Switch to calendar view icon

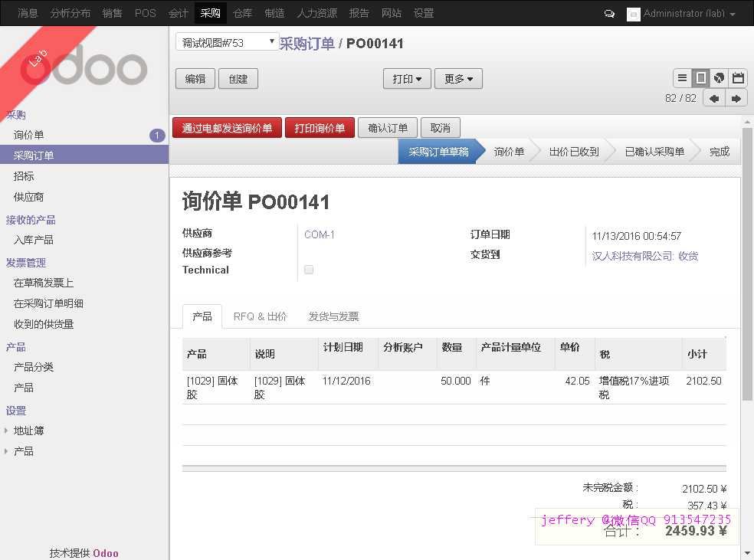pyautogui.click(x=738, y=78)
